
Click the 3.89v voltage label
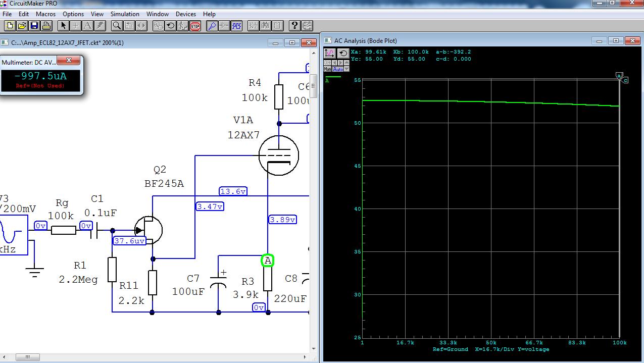282,220
